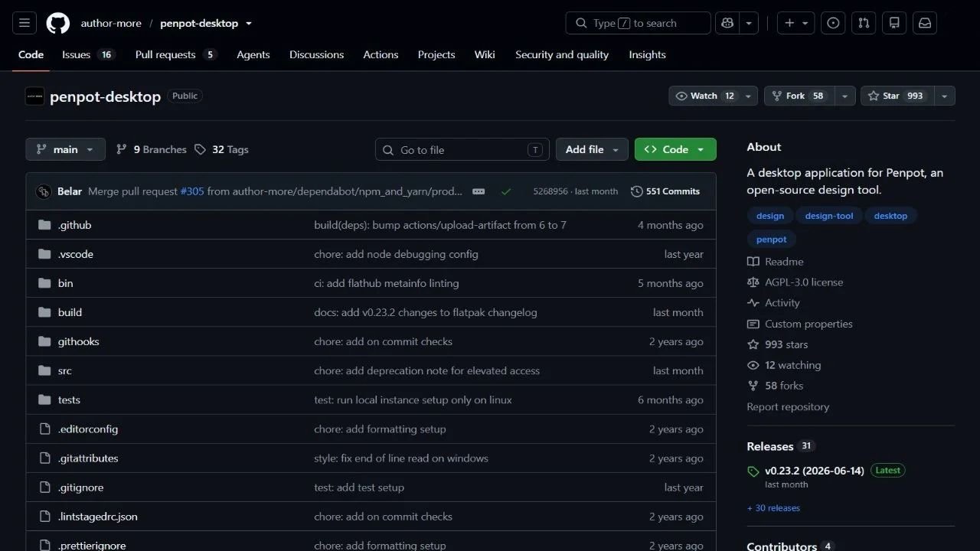The image size is (980, 551).
Task: Open the build folder
Action: 70,312
